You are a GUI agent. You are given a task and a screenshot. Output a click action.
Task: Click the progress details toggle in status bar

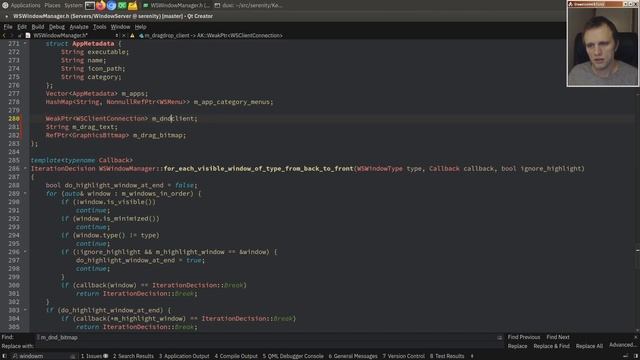(x=626, y=356)
